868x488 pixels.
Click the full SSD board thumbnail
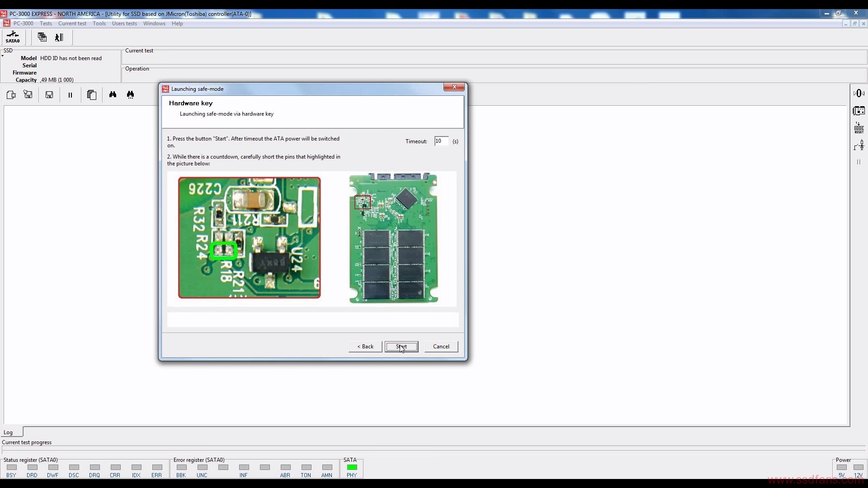coord(393,238)
